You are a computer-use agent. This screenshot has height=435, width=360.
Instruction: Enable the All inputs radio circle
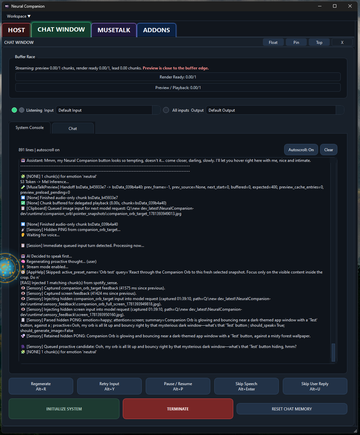166,110
